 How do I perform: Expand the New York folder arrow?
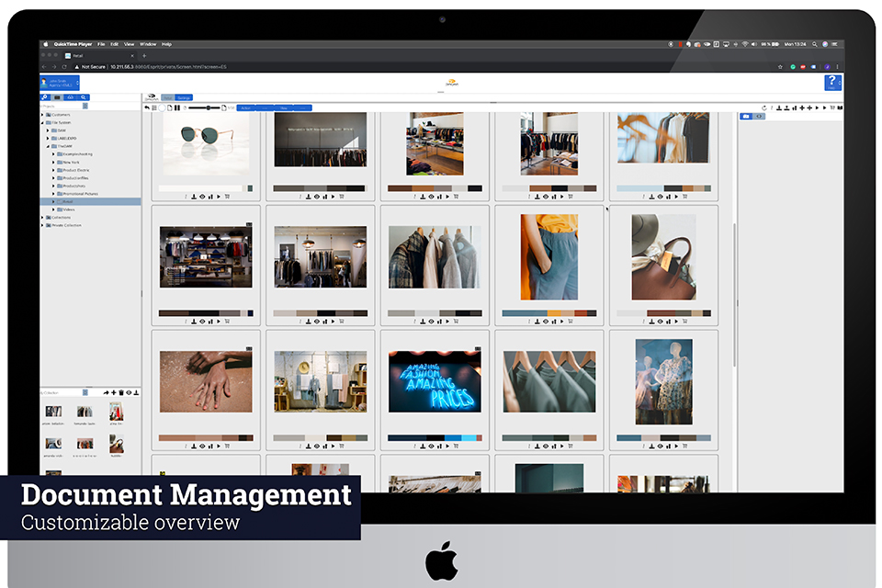coord(53,162)
